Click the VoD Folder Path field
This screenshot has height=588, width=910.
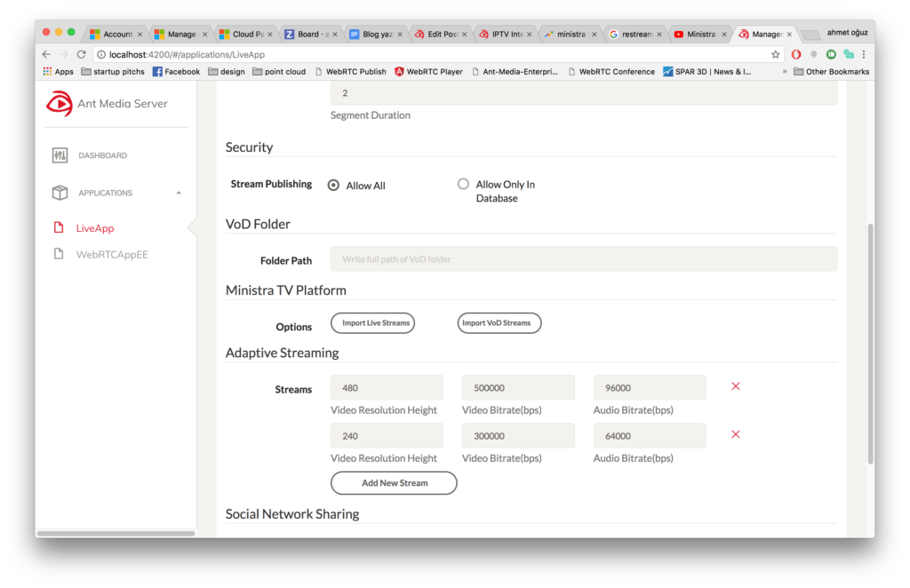click(x=584, y=259)
